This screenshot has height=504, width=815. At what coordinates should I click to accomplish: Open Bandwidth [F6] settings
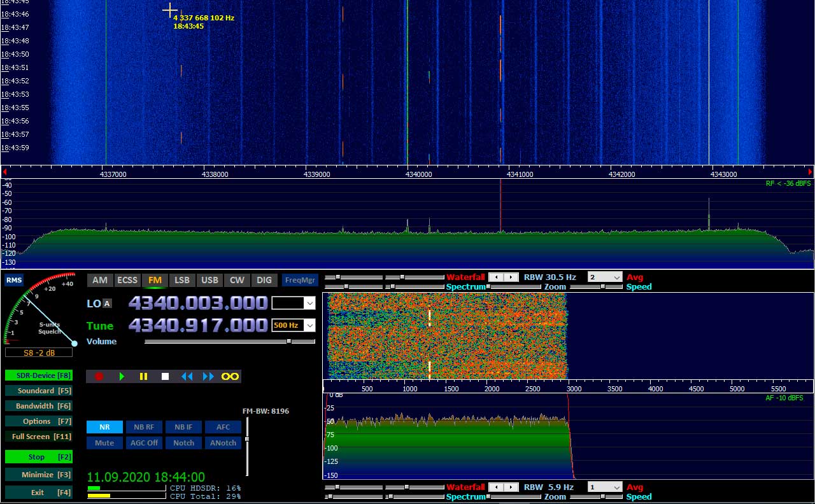pyautogui.click(x=38, y=406)
